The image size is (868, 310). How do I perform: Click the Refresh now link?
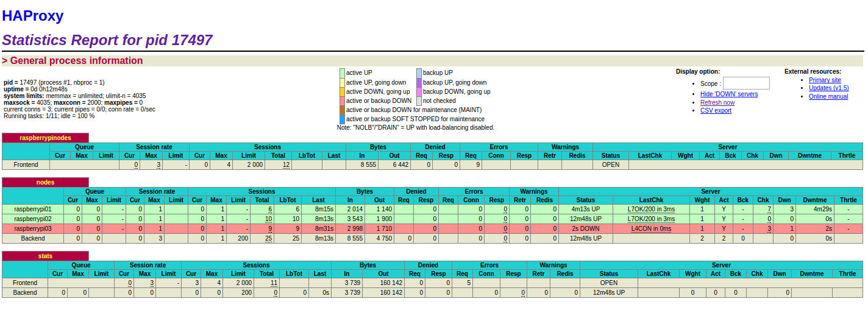[717, 102]
